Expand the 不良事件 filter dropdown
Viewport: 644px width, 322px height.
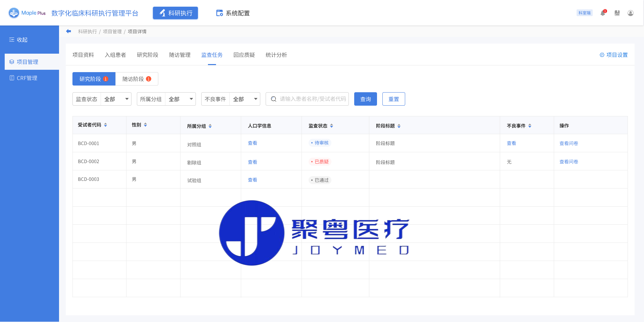pos(245,99)
